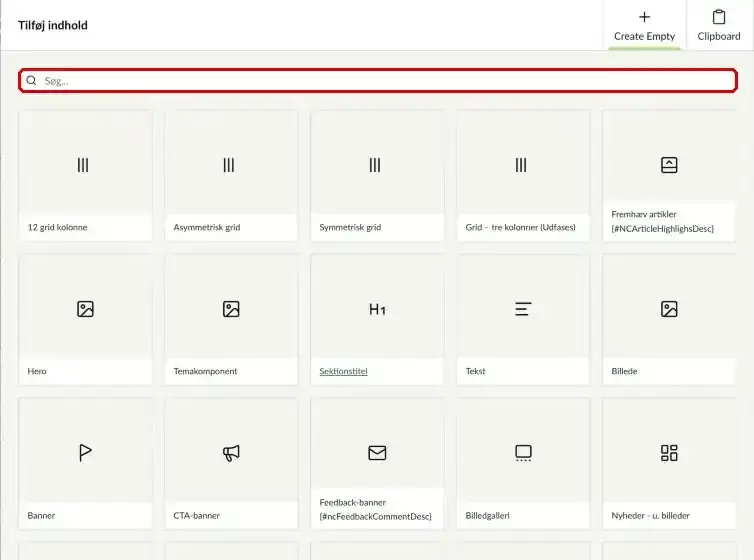Click the Banner label text
The image size is (754, 560).
(x=41, y=515)
